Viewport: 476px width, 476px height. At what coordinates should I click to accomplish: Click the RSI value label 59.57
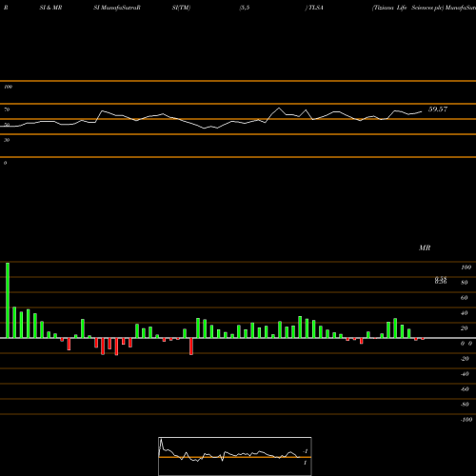point(438,109)
